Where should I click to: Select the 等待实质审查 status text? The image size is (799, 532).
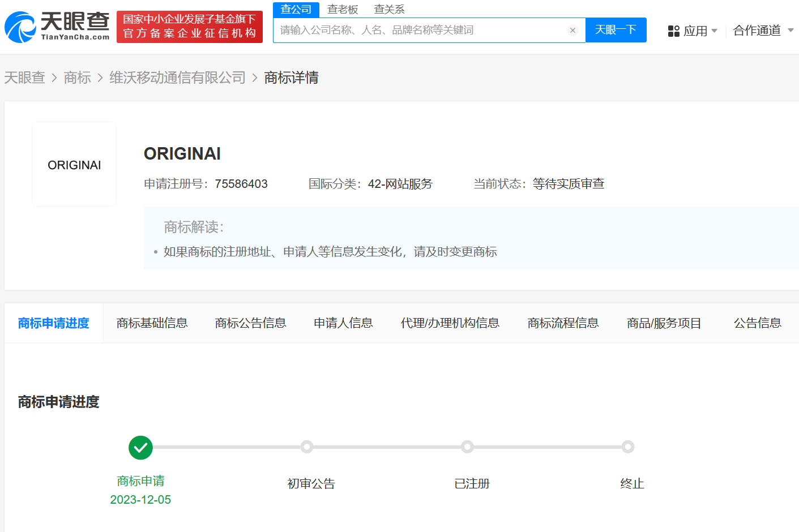pos(569,184)
